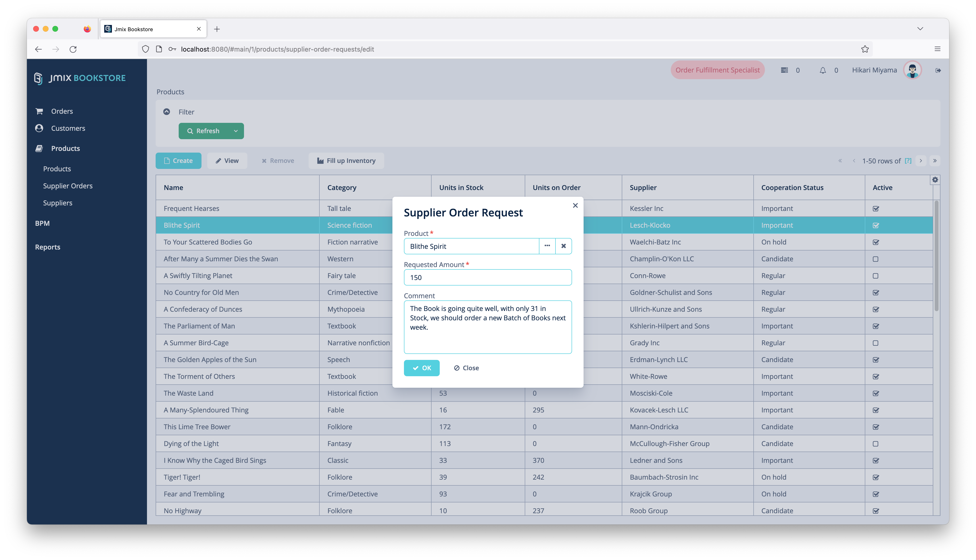This screenshot has height=560, width=976.
Task: Open the tasks list icon in header
Action: [784, 70]
